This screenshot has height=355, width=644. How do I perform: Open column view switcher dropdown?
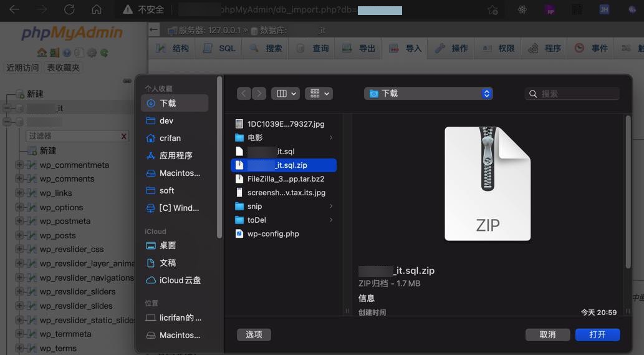pos(286,94)
